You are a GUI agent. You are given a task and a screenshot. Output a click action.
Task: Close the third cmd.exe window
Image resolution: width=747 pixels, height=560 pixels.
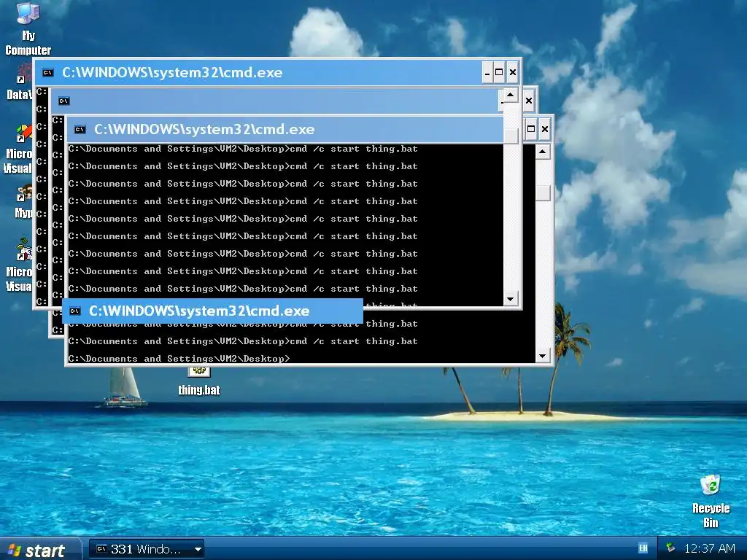[x=545, y=129]
